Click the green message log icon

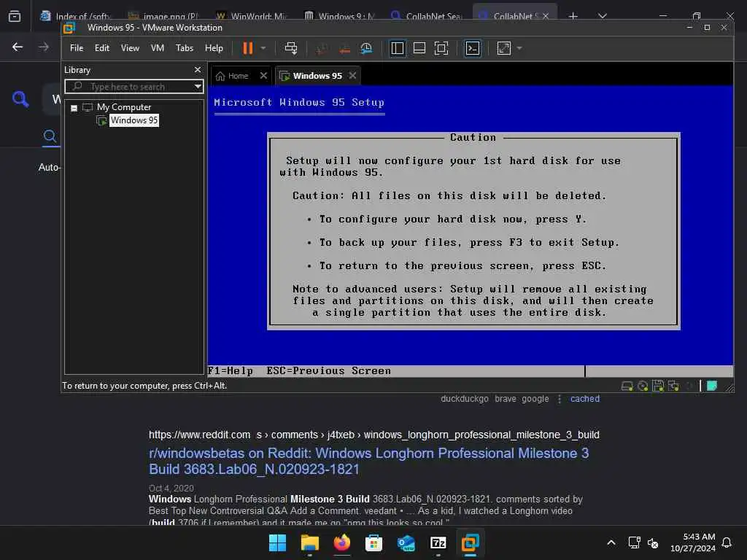point(712,386)
